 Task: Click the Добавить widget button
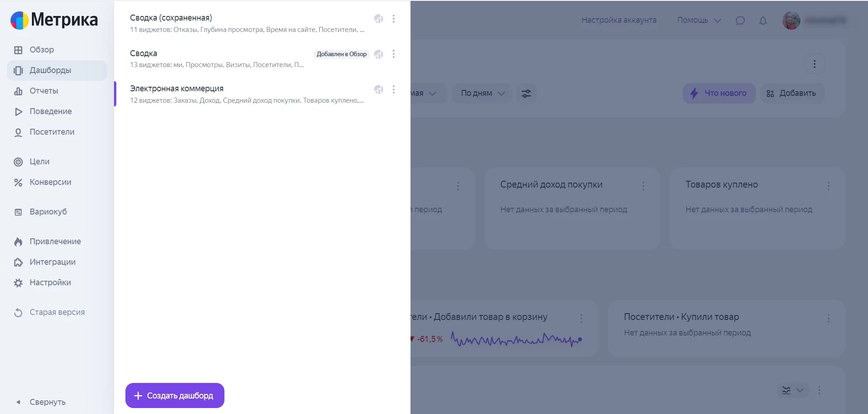[x=792, y=93]
